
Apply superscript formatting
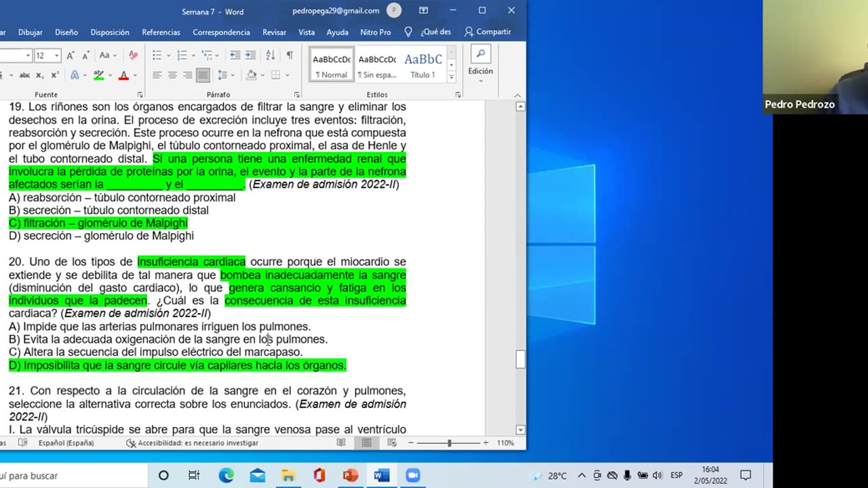55,75
